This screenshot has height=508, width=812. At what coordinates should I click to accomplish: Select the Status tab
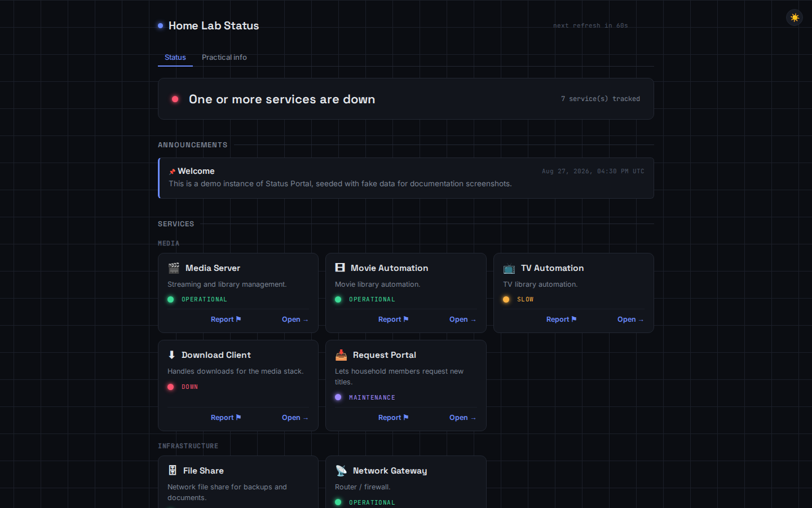coord(175,58)
